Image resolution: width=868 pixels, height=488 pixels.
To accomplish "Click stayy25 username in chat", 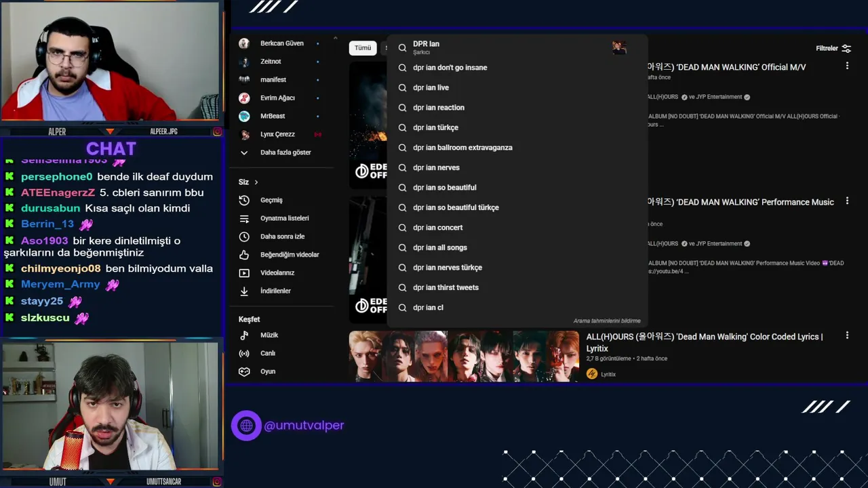I will point(42,301).
